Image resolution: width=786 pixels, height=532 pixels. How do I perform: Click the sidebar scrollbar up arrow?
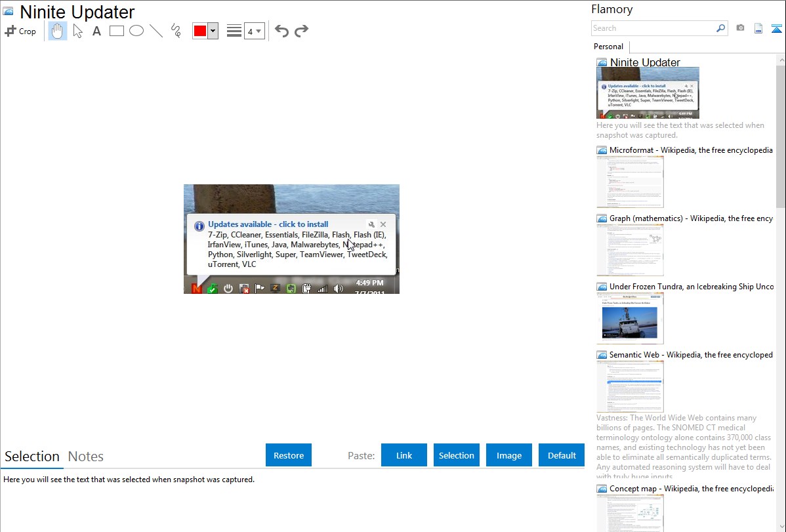pyautogui.click(x=781, y=60)
